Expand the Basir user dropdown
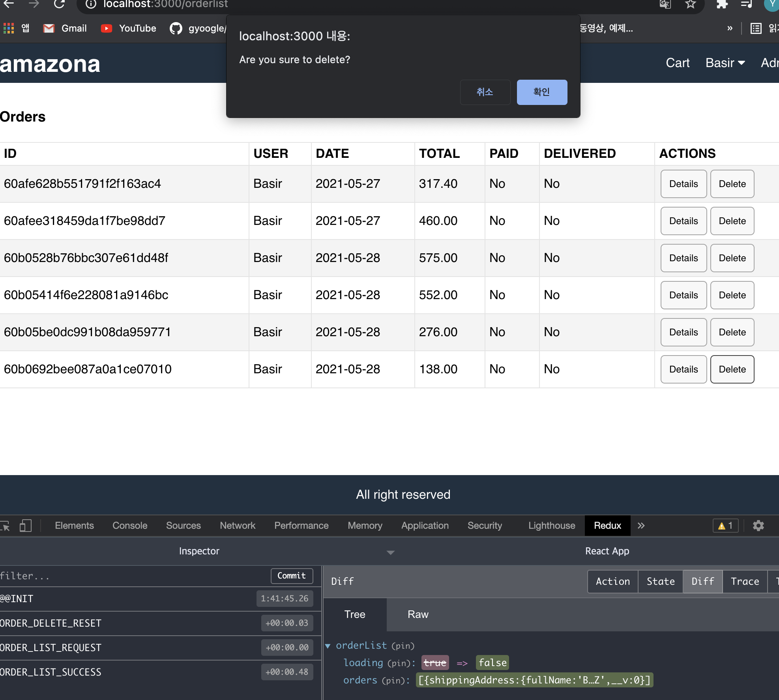This screenshot has width=779, height=700. click(725, 63)
